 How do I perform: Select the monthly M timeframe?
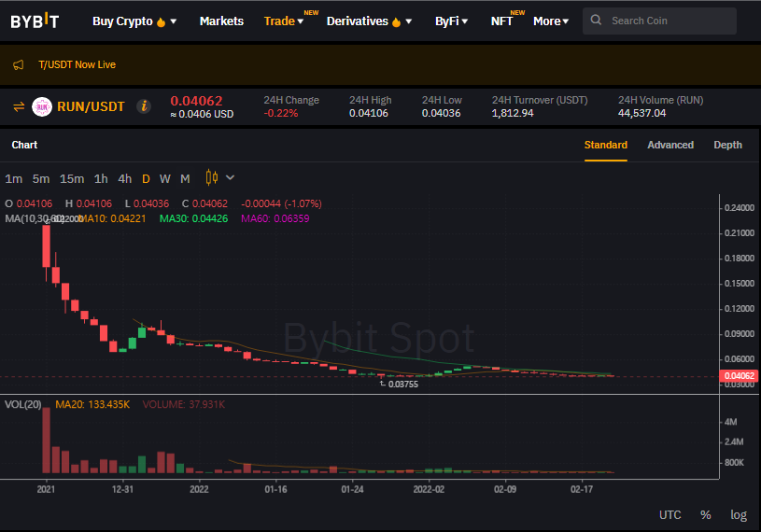pos(185,179)
